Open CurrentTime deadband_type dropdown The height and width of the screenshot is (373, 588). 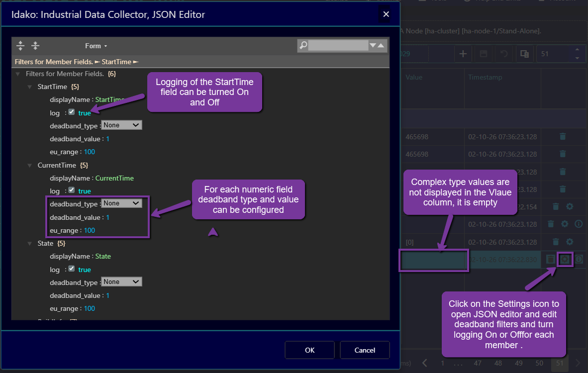coord(121,203)
